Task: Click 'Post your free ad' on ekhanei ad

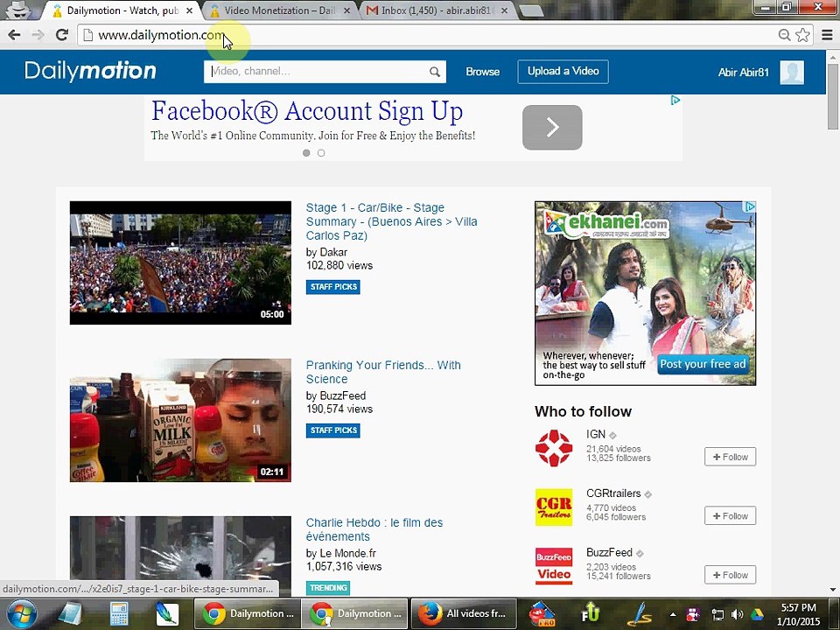Action: [x=703, y=364]
